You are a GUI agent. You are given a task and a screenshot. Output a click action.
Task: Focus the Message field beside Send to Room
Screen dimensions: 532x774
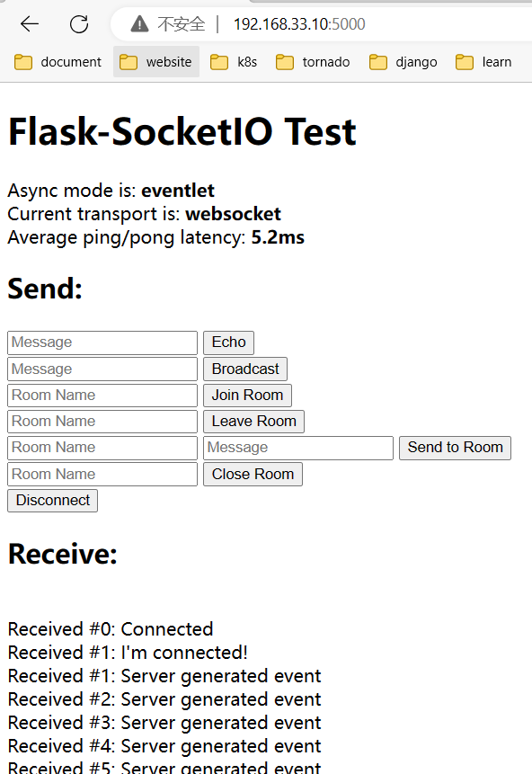(297, 448)
